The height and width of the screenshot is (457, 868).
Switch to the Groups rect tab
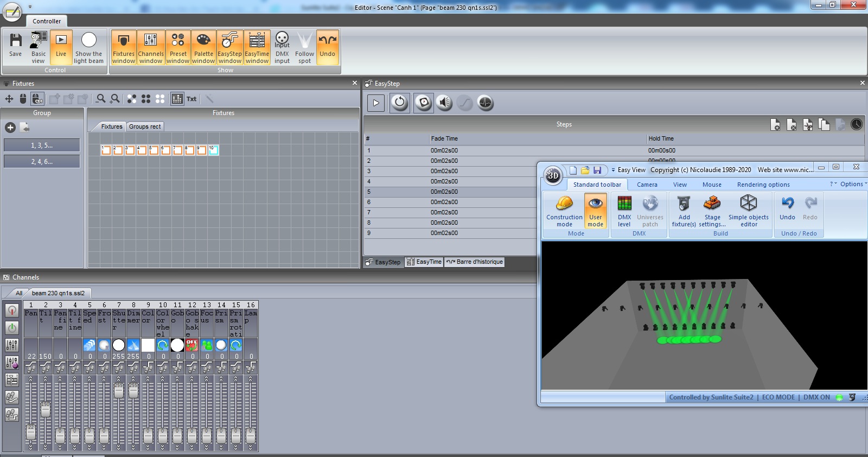[x=145, y=126]
